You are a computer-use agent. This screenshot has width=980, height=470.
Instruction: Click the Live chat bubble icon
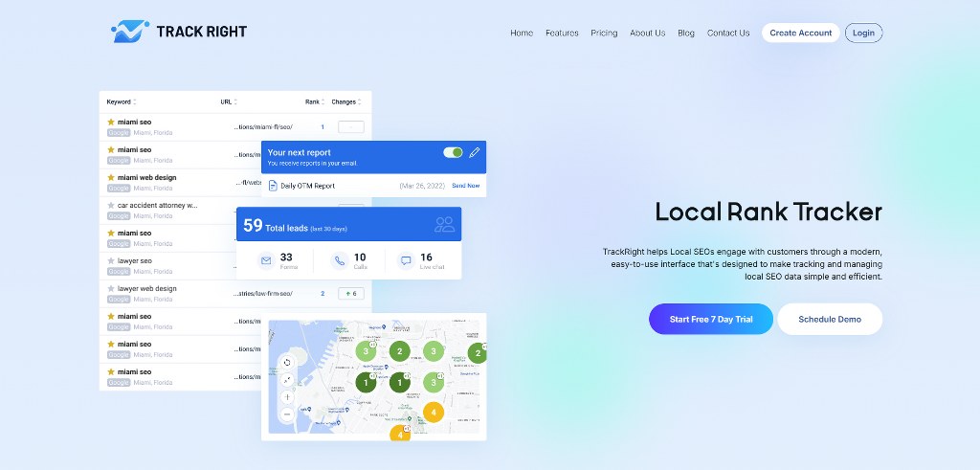[x=406, y=260]
